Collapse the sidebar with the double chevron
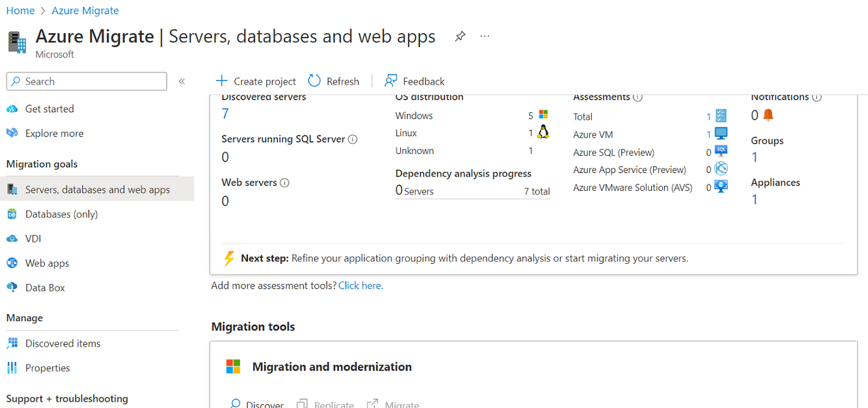This screenshot has height=408, width=868. (182, 81)
